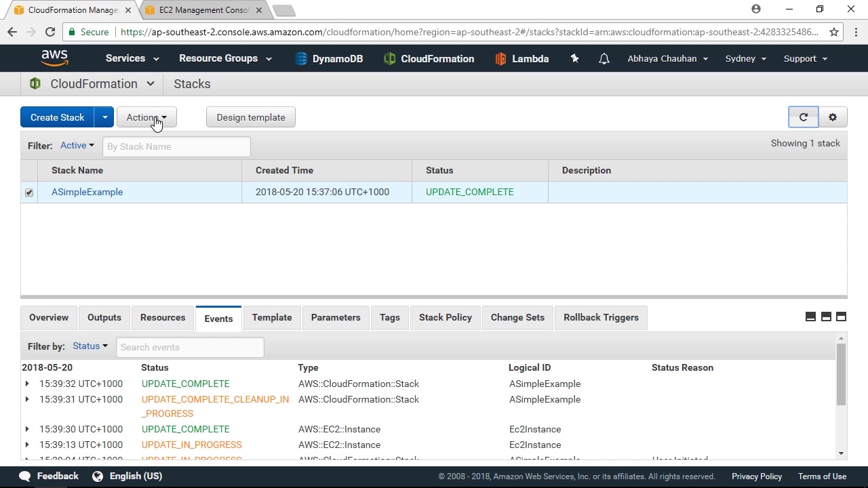Open the Active filter dropdown
This screenshot has width=868, height=488.
click(77, 145)
